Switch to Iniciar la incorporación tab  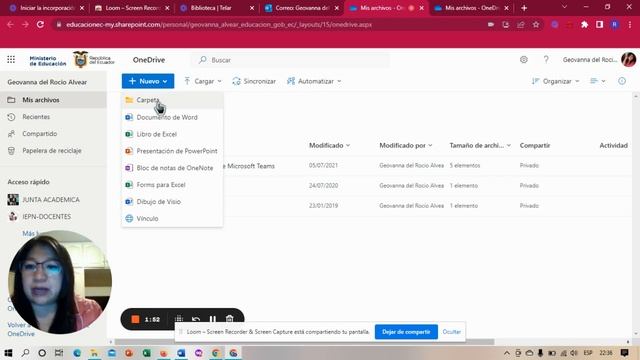46,8
